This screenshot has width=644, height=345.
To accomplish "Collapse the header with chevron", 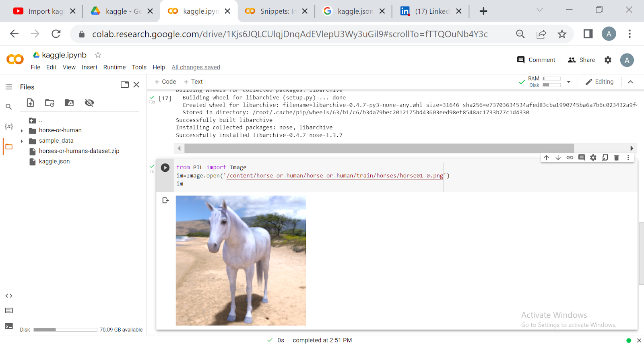I will [630, 82].
